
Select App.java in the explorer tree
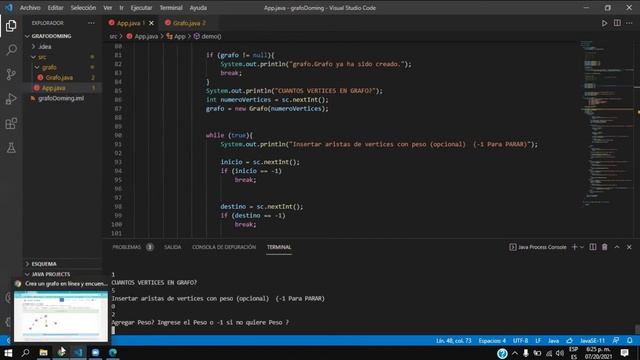click(53, 88)
